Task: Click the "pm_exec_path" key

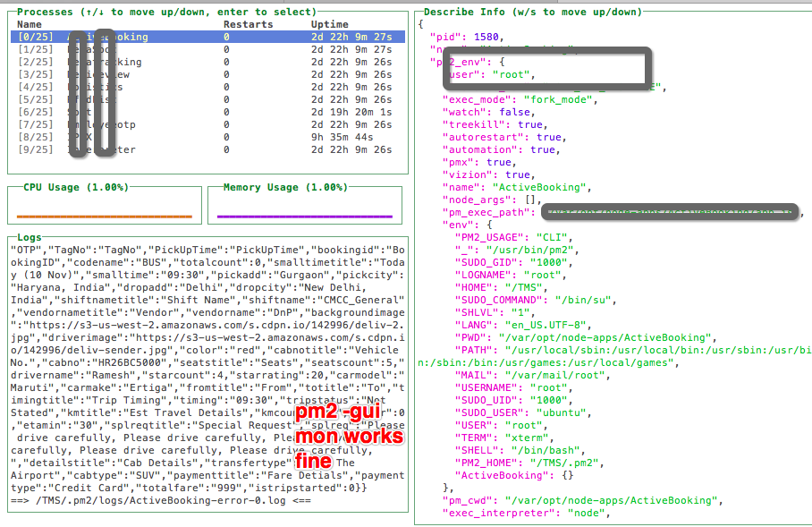Action: click(486, 212)
